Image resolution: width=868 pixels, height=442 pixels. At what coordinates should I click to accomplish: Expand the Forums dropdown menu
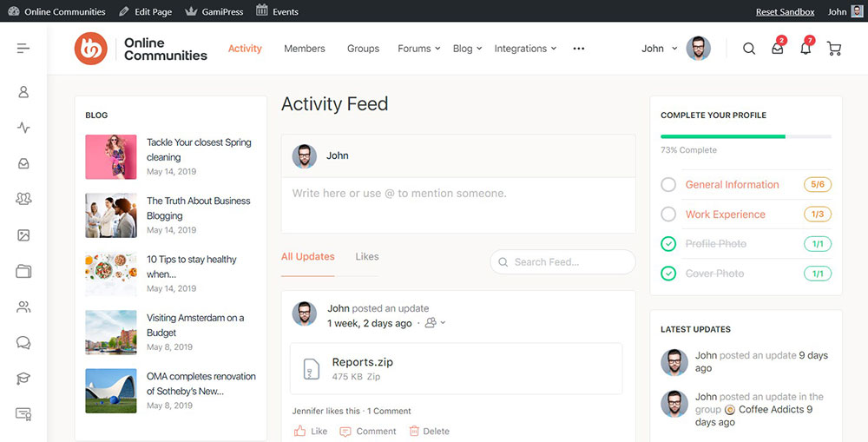pyautogui.click(x=419, y=49)
